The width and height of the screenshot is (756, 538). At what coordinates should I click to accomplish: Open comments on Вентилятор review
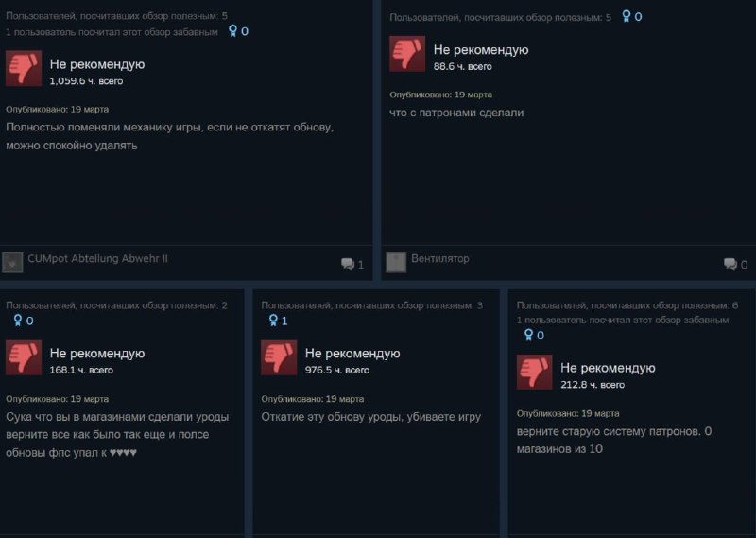tap(735, 264)
